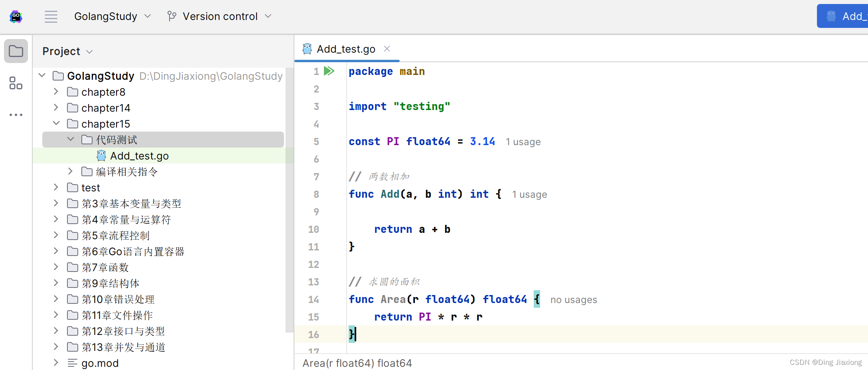Expand the chapter14 folder
This screenshot has width=868, height=370.
click(56, 108)
